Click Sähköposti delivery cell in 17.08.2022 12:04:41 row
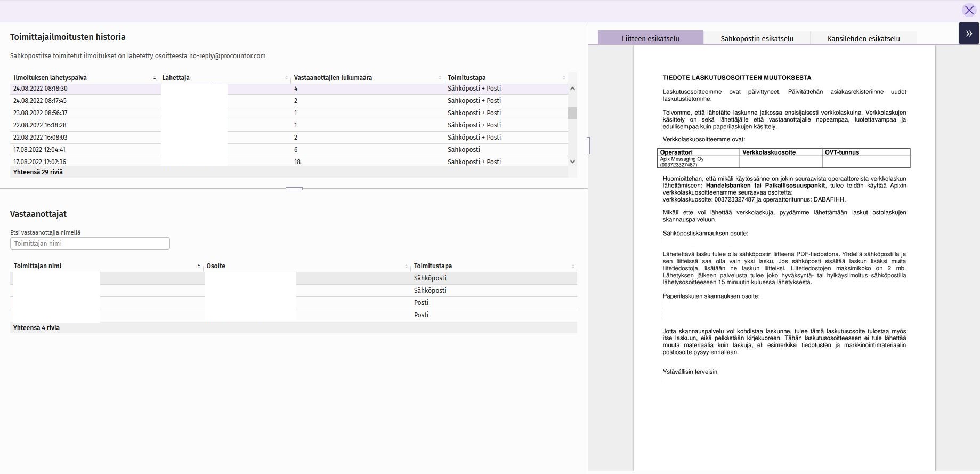Screen dimensions: 980x474 [x=464, y=150]
